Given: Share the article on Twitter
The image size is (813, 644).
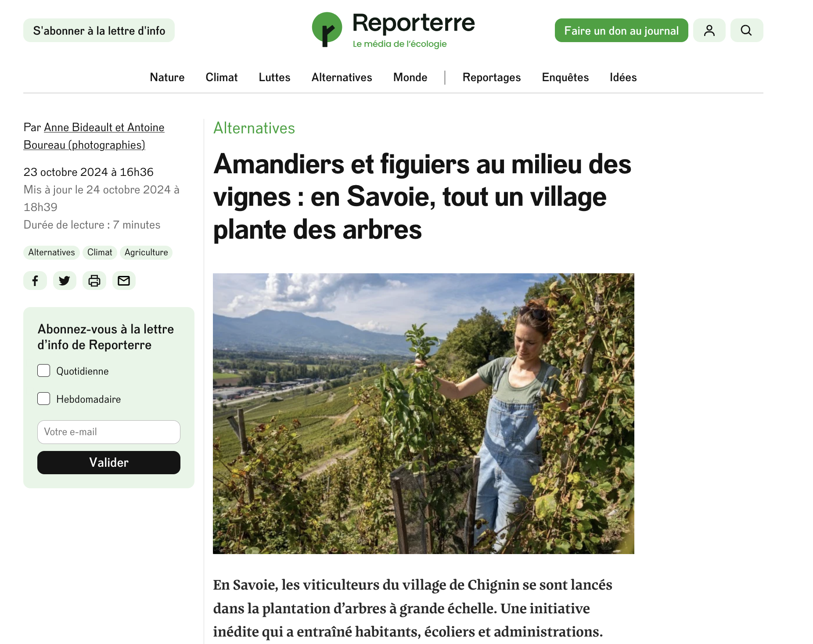Looking at the screenshot, I should pyautogui.click(x=65, y=281).
